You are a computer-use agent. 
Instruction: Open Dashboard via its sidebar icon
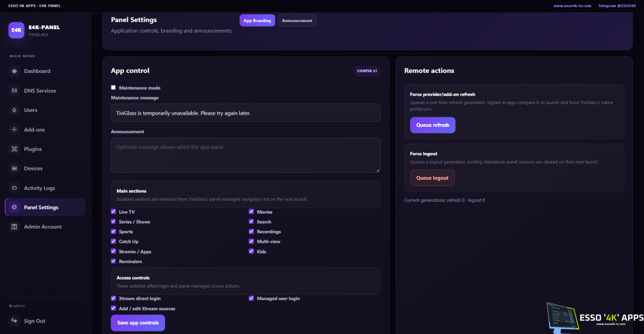pos(14,71)
